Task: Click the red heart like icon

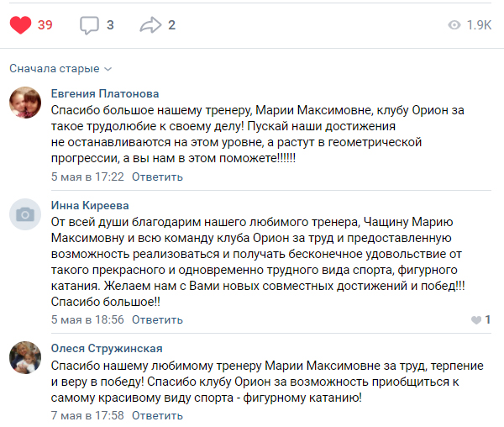Action: 20,25
